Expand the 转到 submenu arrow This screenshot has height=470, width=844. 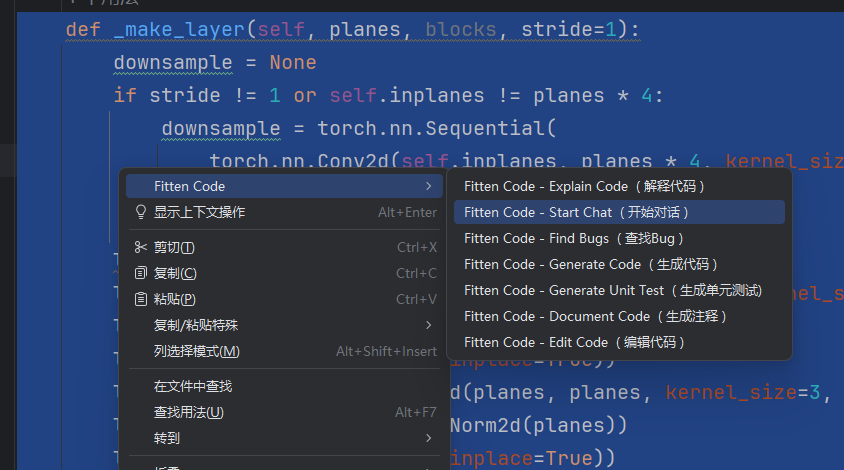coord(428,438)
